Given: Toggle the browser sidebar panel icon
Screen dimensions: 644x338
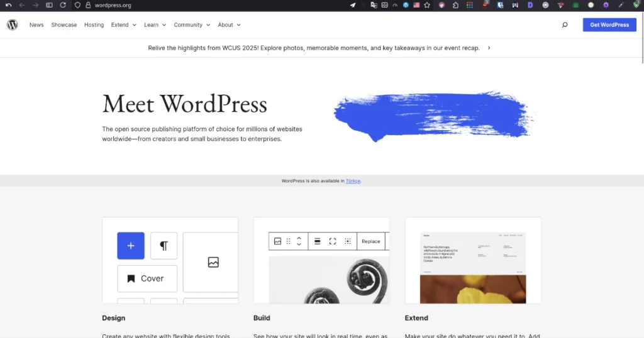Looking at the screenshot, I should (x=49, y=5).
